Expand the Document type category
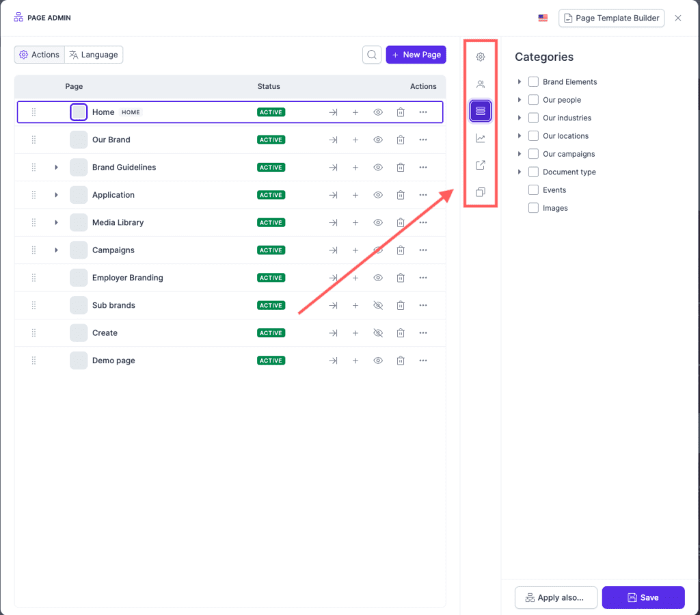Image resolution: width=700 pixels, height=615 pixels. pyautogui.click(x=520, y=172)
